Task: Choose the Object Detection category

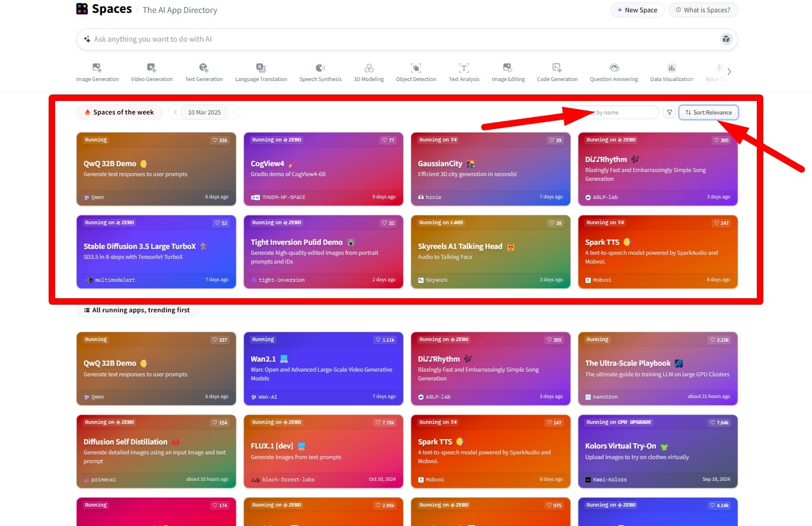Action: pyautogui.click(x=416, y=72)
